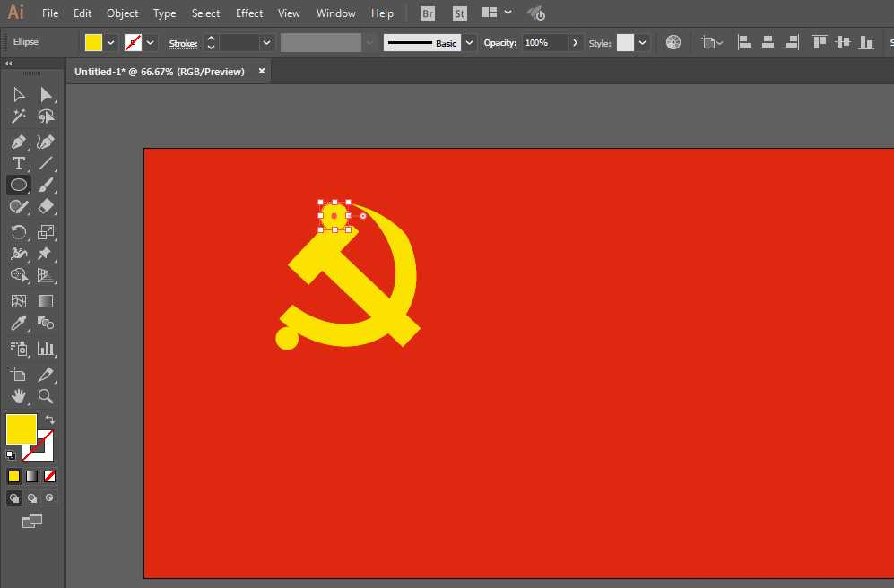Image resolution: width=894 pixels, height=588 pixels.
Task: Open the Opacity dropdown
Action: (575, 41)
